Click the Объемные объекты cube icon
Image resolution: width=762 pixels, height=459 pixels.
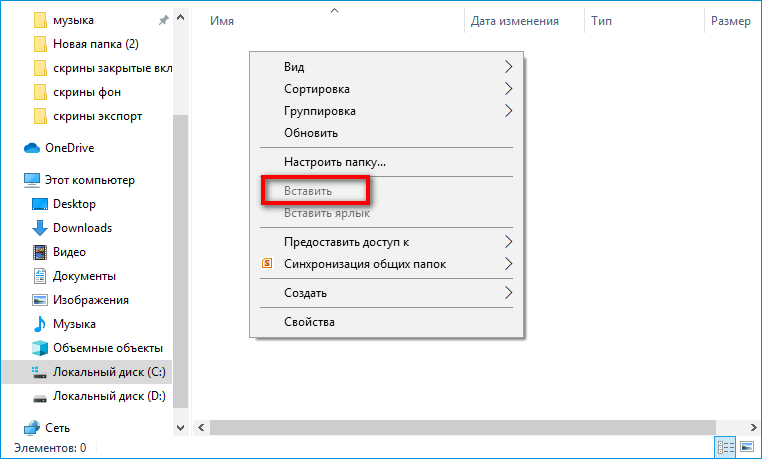coord(40,348)
